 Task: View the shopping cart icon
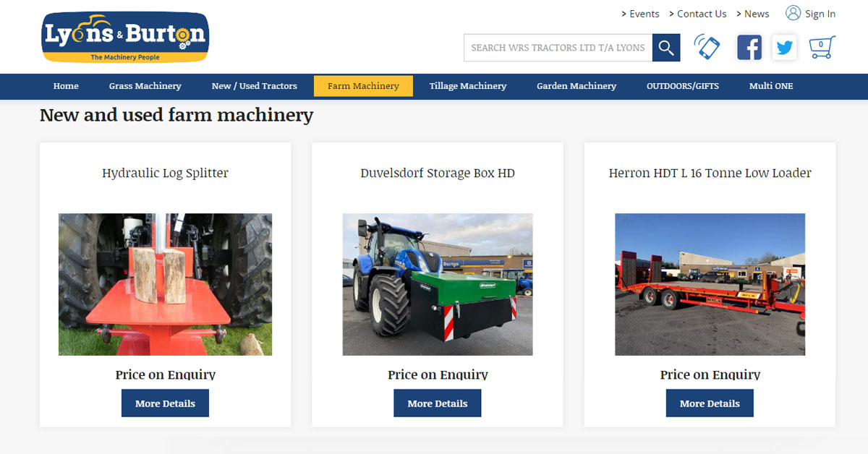[822, 47]
